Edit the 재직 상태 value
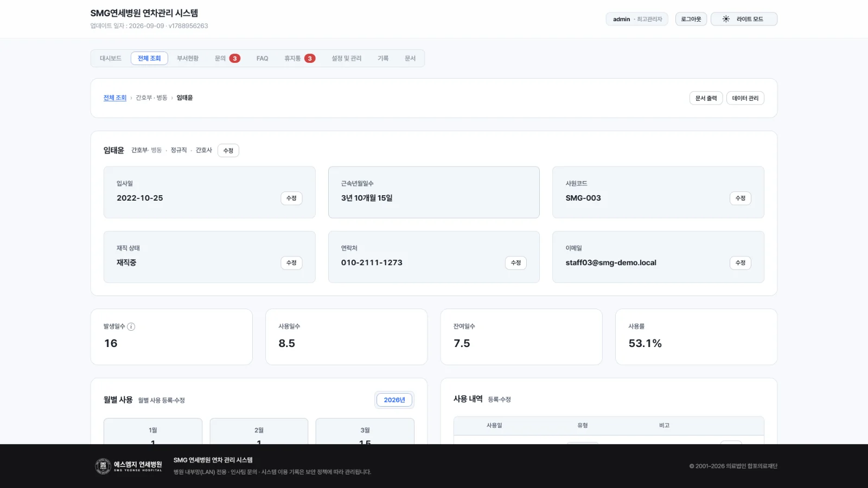 (x=291, y=263)
